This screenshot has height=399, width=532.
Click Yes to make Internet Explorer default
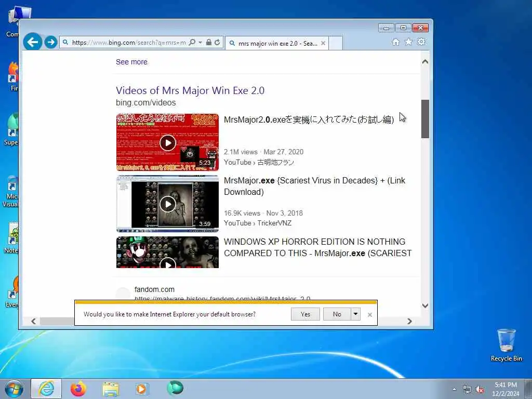click(305, 314)
